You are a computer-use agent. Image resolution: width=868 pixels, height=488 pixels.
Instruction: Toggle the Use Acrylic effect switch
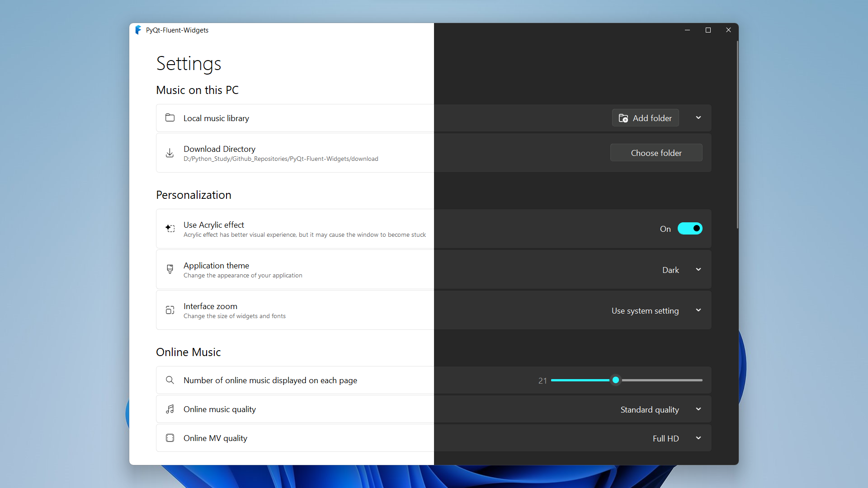690,229
